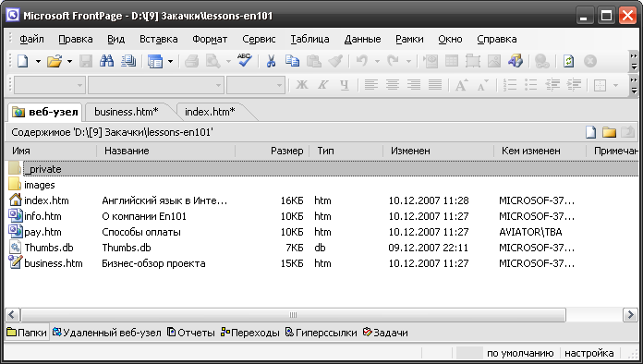643x364 pixels.
Task: Select the Thumbs.db file
Action: (x=49, y=248)
